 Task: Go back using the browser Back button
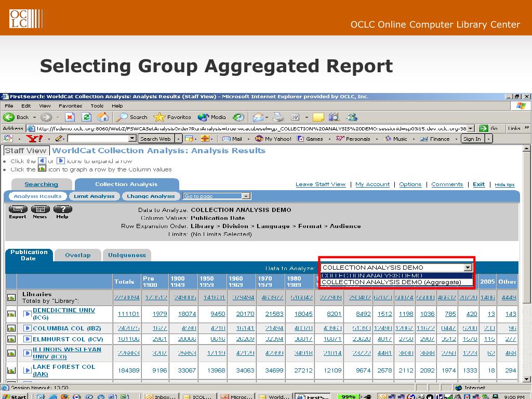[16, 117]
